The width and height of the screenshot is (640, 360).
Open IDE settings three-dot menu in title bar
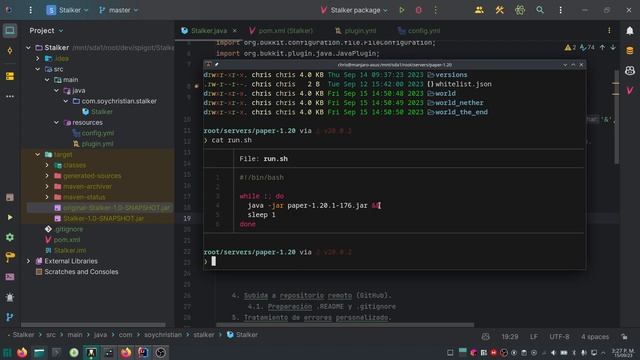[x=560, y=10]
